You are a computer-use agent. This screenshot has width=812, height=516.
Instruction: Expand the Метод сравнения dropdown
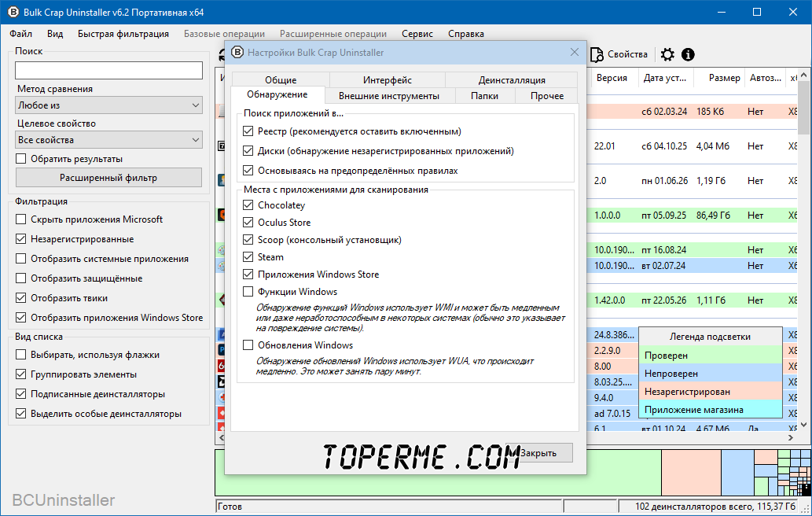(x=108, y=105)
